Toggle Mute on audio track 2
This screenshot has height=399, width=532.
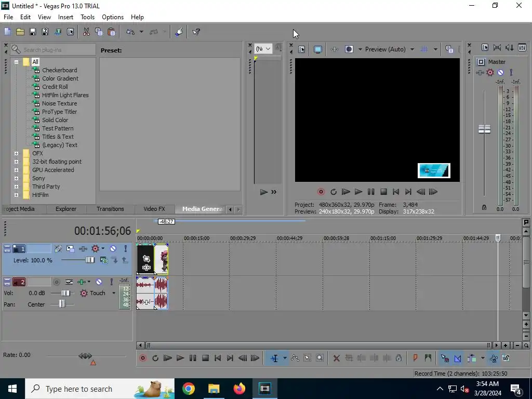[x=99, y=282]
